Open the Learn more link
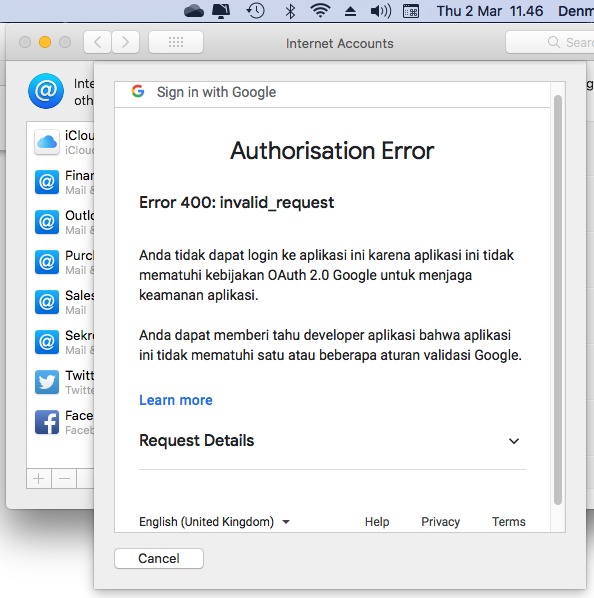 pyautogui.click(x=176, y=400)
